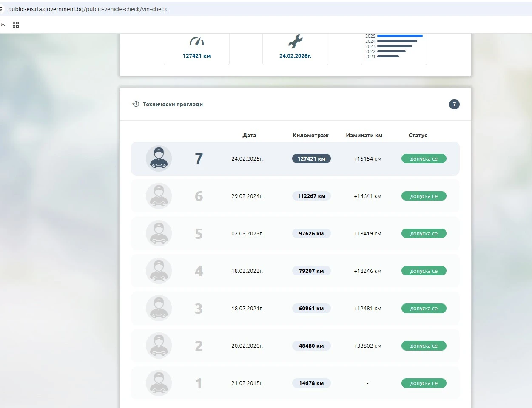Click the history clock icon beside Технически прегледи
The height and width of the screenshot is (408, 532).
[x=136, y=104]
